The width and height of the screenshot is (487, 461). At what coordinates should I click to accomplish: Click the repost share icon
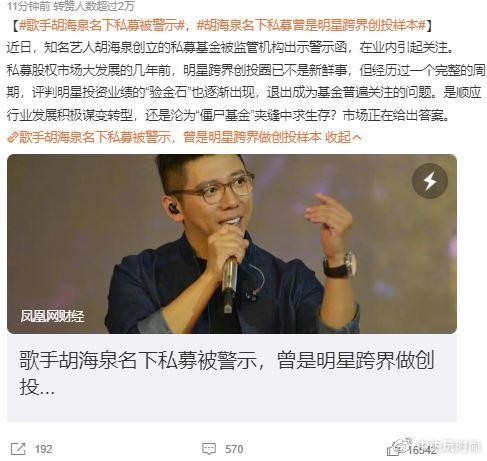coord(18,449)
